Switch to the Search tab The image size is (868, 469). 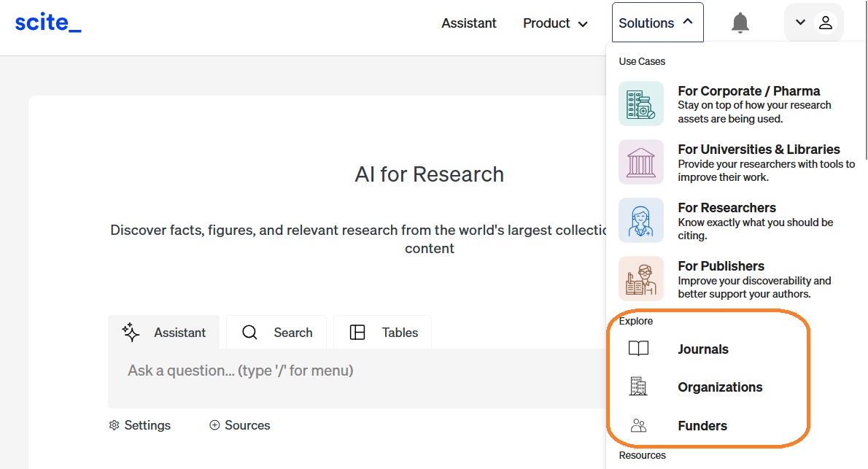click(277, 333)
